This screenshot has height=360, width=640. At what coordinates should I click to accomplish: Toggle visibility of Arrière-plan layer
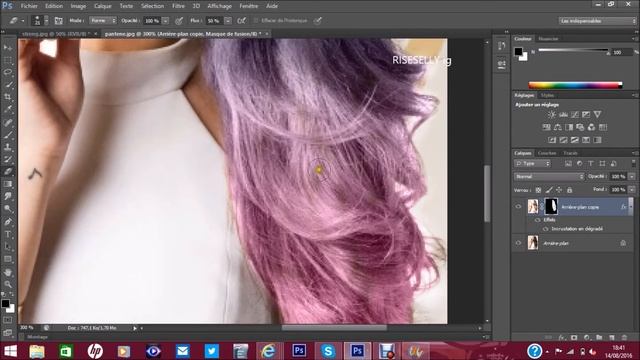518,243
